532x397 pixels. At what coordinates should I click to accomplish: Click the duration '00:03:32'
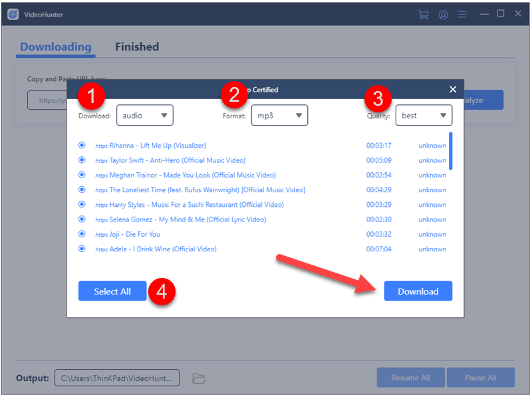(378, 234)
